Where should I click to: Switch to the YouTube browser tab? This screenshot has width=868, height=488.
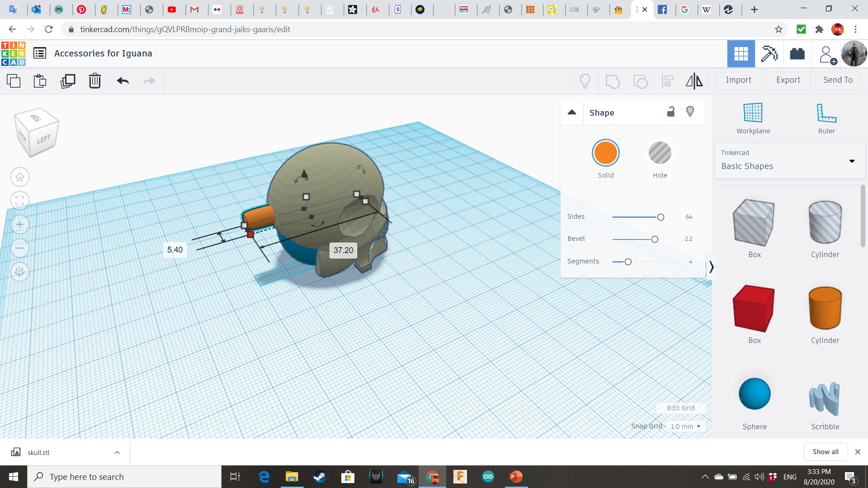coord(172,9)
